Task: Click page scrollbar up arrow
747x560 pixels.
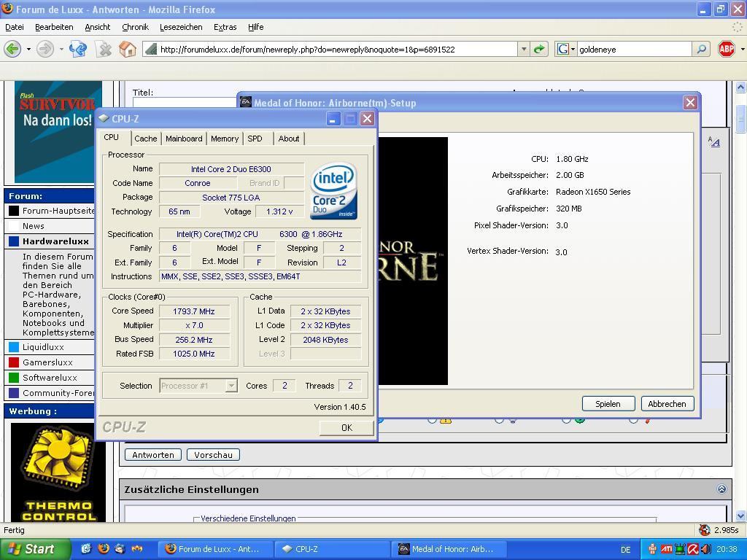Action: tap(740, 87)
